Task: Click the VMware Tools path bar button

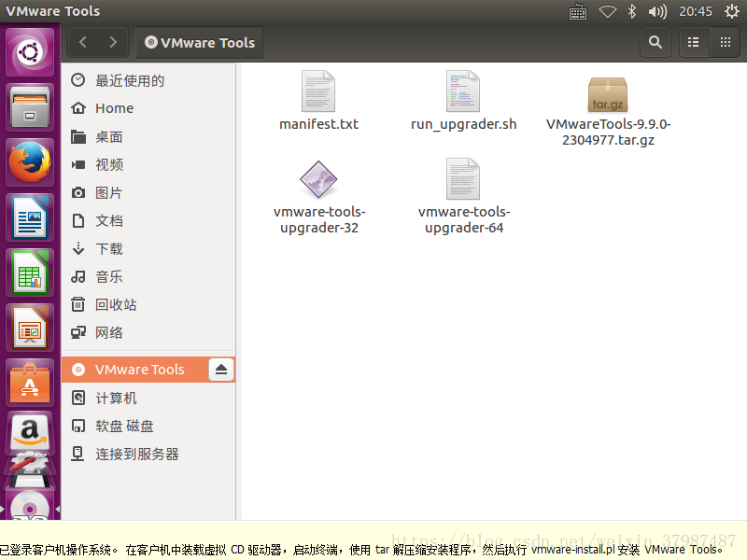Action: pyautogui.click(x=200, y=42)
